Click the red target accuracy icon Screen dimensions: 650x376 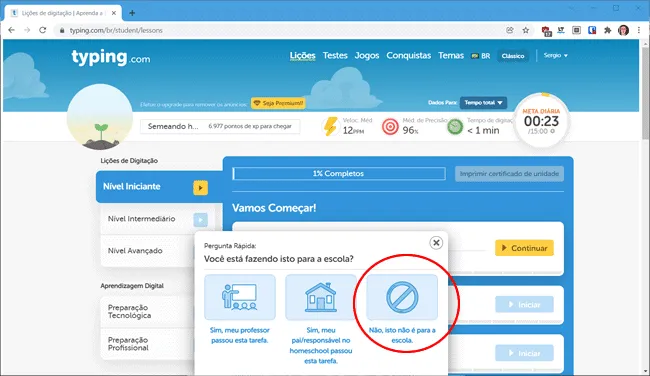coord(390,127)
